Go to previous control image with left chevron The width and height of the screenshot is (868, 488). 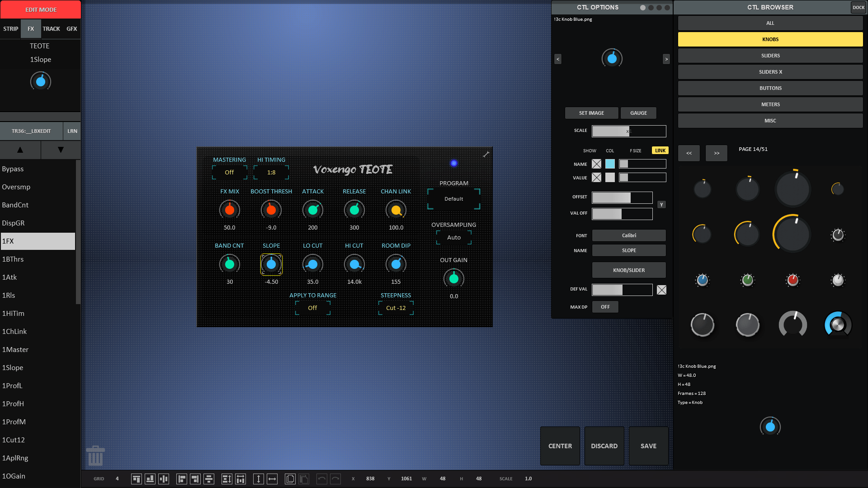pyautogui.click(x=558, y=59)
